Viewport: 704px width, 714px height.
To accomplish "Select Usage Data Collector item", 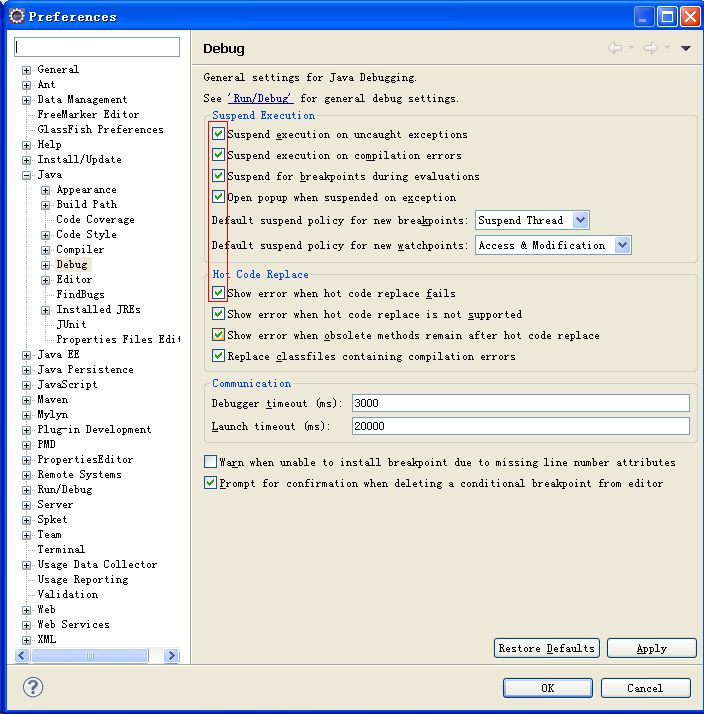I will (x=97, y=564).
